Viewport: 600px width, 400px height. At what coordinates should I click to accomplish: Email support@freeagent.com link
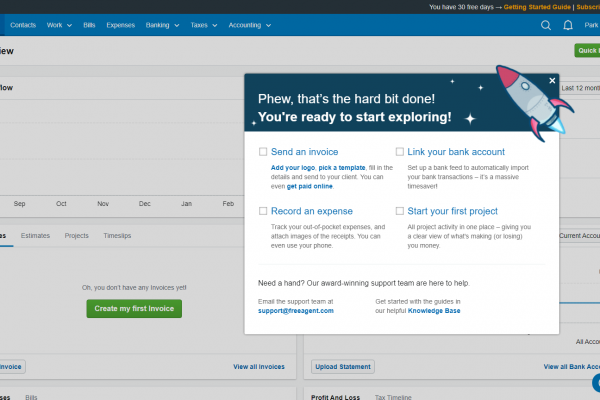tap(296, 311)
